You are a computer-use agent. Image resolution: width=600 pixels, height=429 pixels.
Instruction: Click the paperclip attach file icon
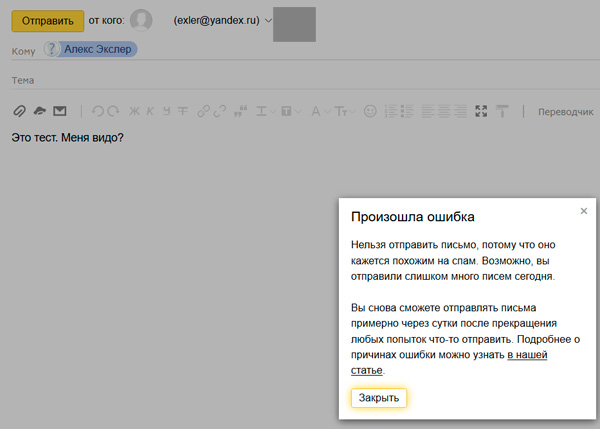point(19,111)
